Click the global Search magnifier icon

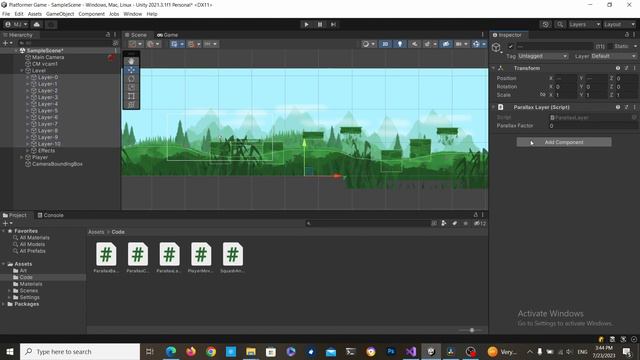[560, 24]
